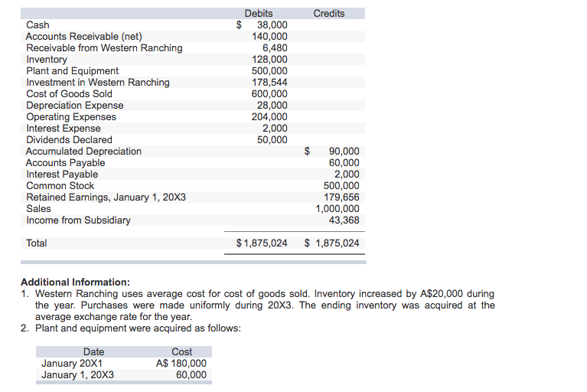Screen dimensions: 587x392
Task: Click Plant and Equipment debit 500,000
Action: click(269, 70)
